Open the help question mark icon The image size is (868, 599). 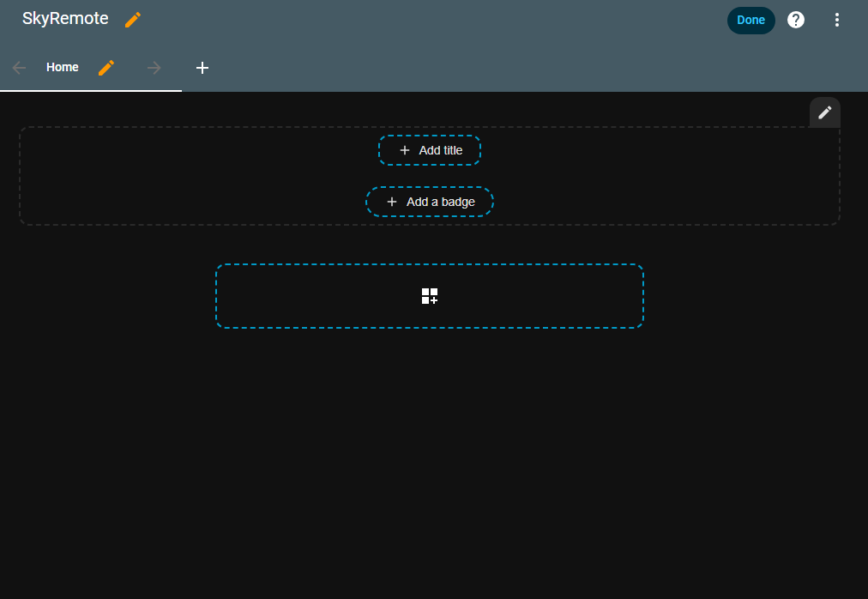pos(796,20)
